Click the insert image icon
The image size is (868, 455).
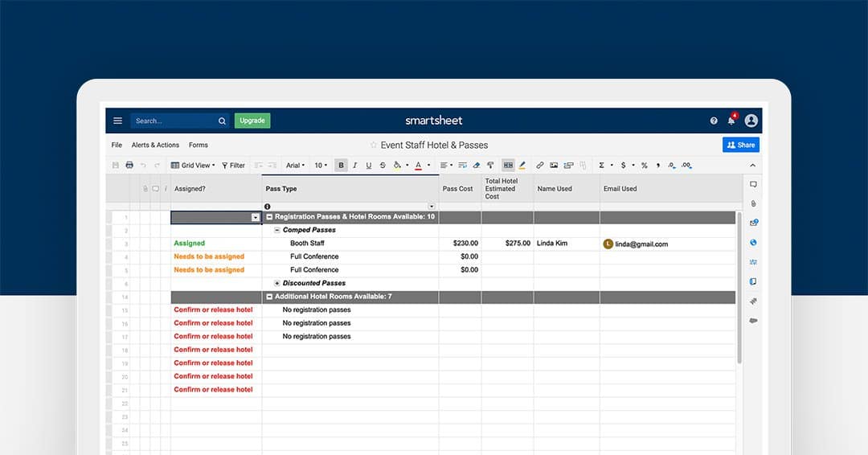click(x=554, y=166)
